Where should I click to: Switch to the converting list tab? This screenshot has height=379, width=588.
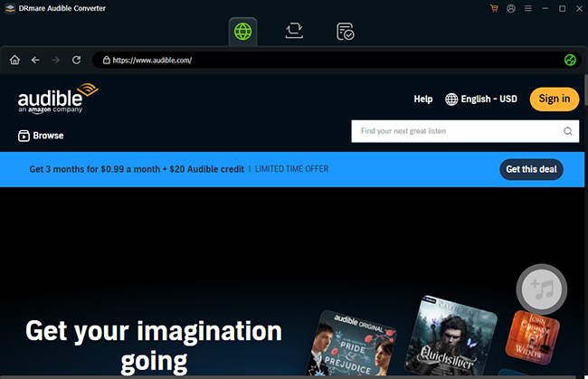click(x=294, y=31)
